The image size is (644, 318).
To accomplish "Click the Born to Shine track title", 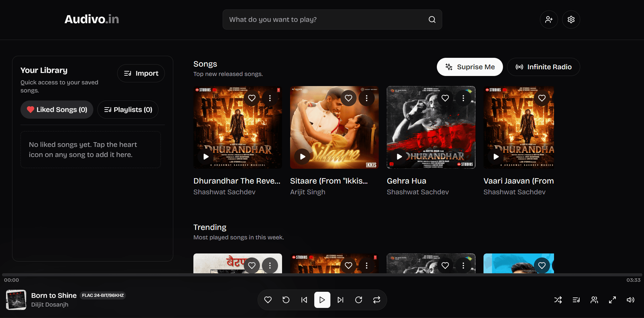I will pos(54,295).
